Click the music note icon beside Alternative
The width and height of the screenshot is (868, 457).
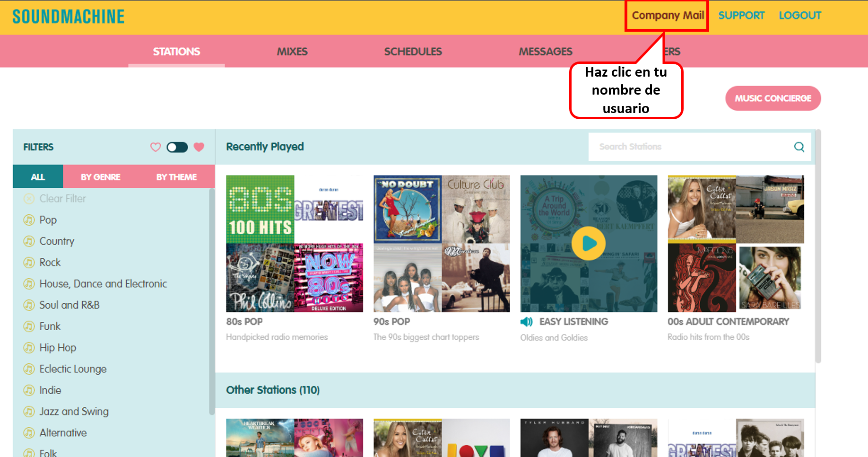coord(29,433)
